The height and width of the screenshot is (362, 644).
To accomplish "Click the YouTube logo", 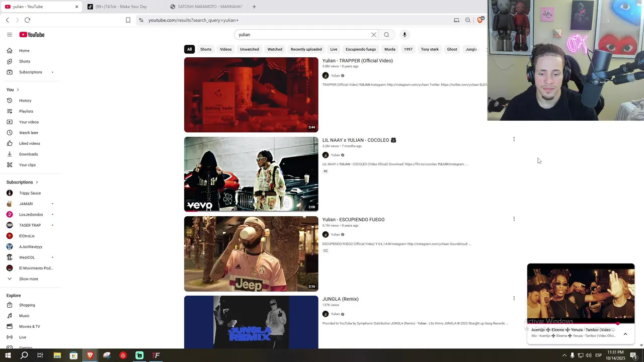I will 32,35.
